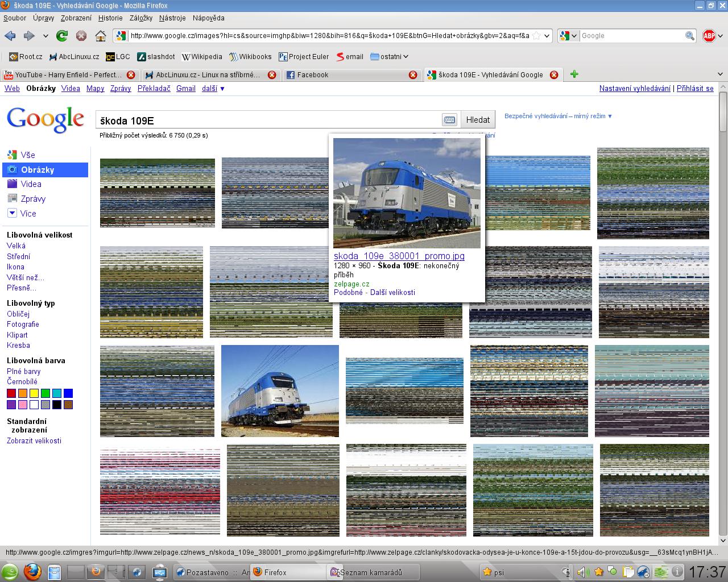Filter images by the pink color swatch
Image resolution: width=728 pixels, height=582 pixels.
23,405
